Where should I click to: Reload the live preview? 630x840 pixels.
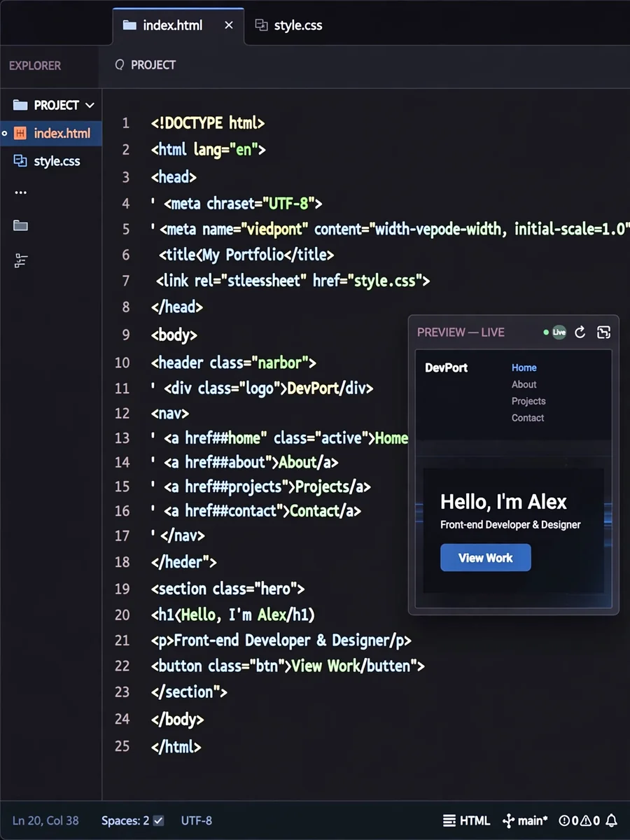pos(580,332)
